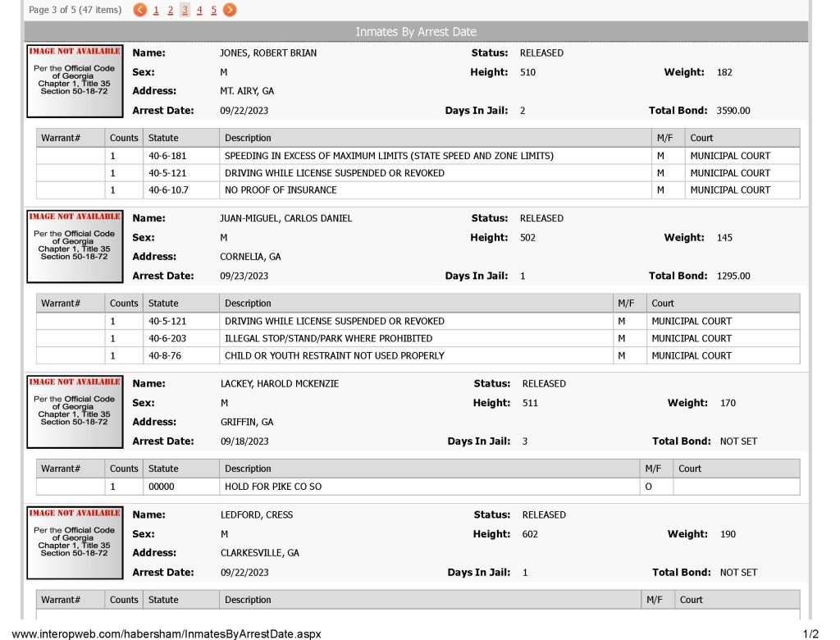Go to page 2 link
This screenshot has width=840, height=640.
click(x=171, y=10)
